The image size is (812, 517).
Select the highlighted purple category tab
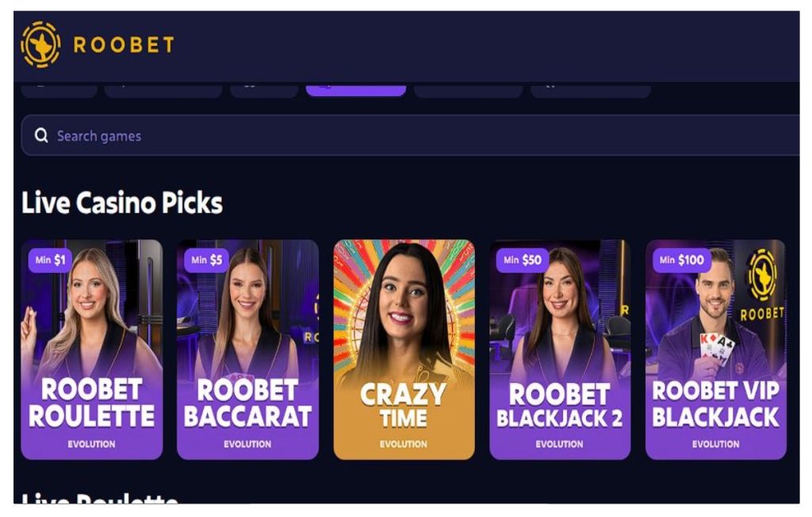click(356, 89)
